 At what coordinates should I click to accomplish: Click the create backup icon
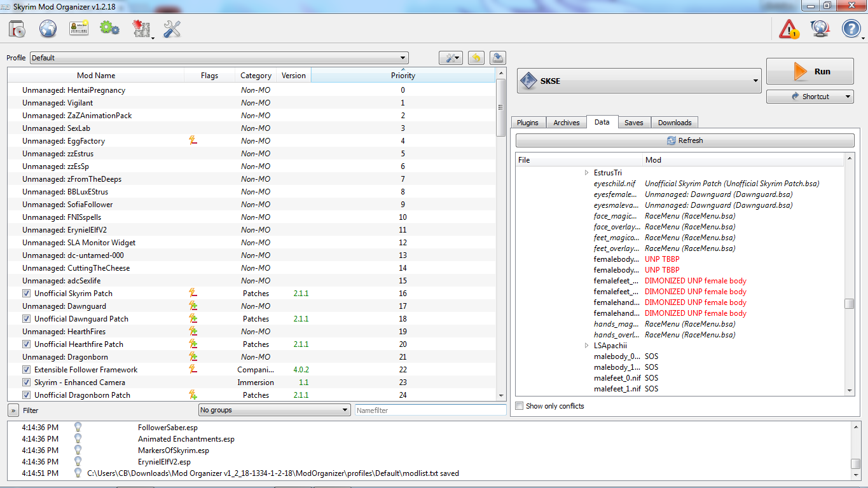[x=498, y=58]
